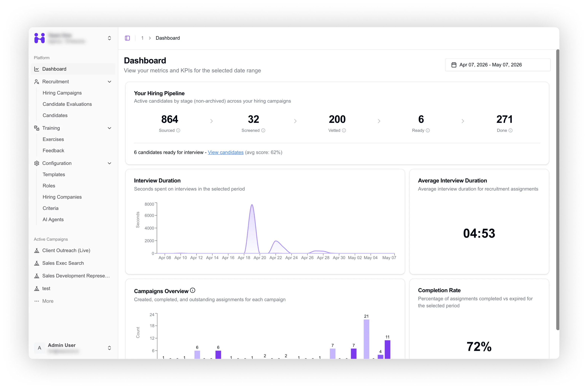Go to Candidate Evaluations
588x389 pixels.
(x=67, y=104)
